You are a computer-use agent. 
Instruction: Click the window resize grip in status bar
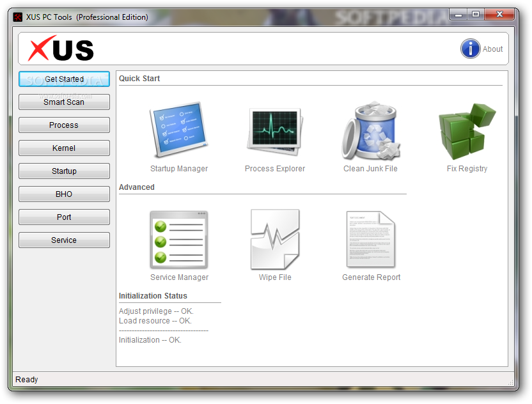click(x=511, y=382)
